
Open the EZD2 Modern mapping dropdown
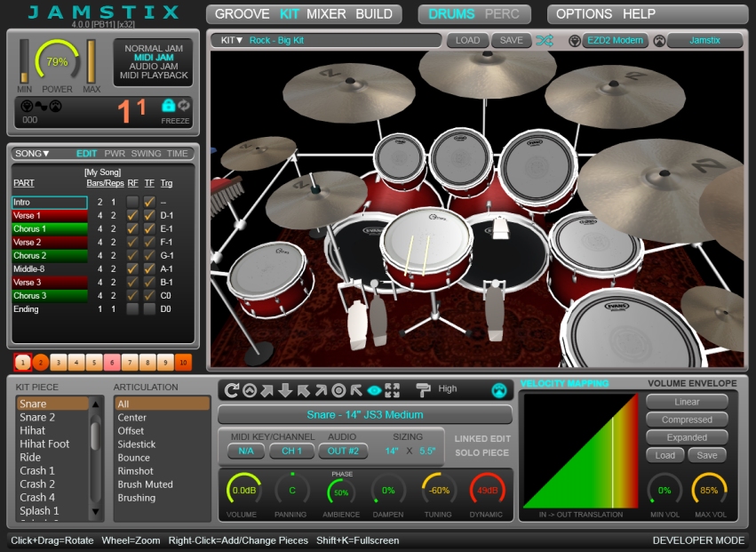coord(616,41)
